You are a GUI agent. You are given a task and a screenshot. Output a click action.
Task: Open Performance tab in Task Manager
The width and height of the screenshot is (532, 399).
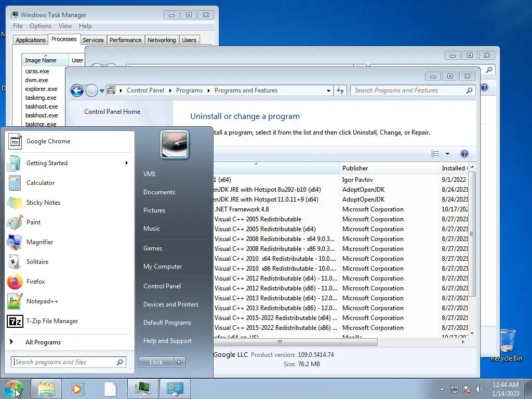(x=125, y=40)
